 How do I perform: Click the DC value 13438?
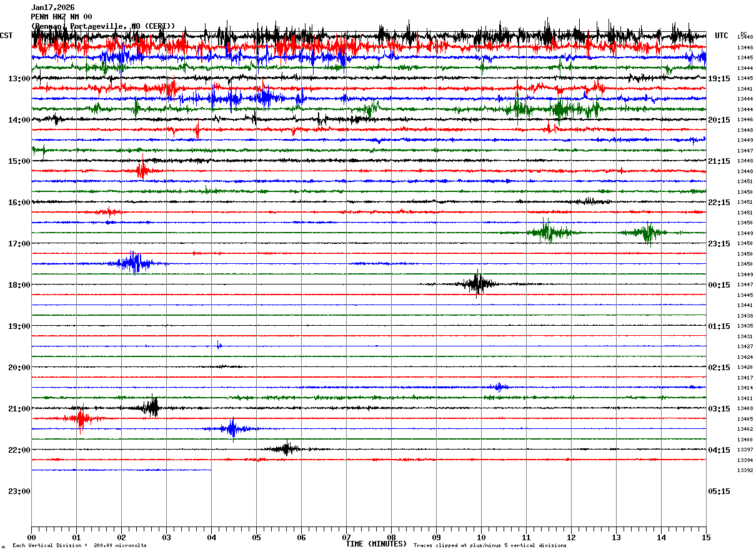(745, 316)
